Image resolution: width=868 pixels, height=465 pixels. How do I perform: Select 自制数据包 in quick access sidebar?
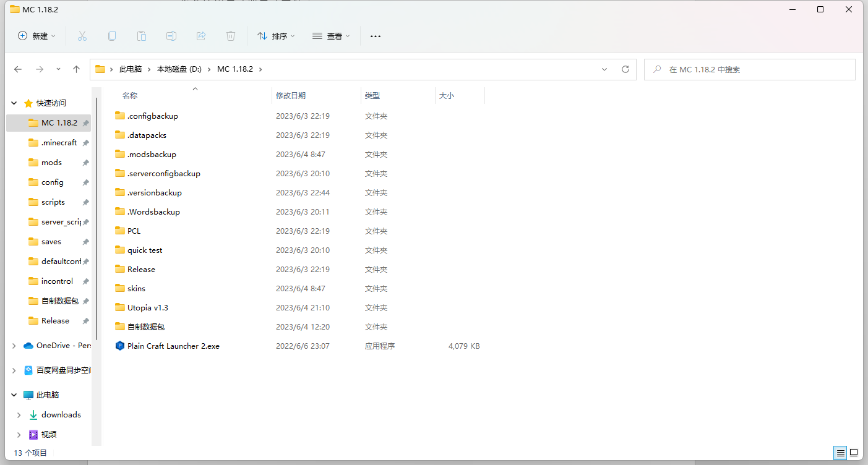click(60, 301)
